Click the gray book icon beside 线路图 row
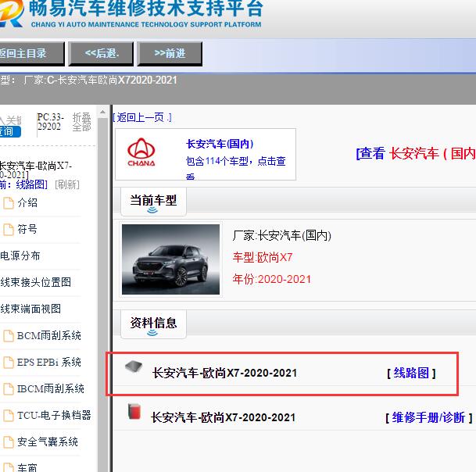The height and width of the screenshot is (472, 476). click(x=134, y=367)
